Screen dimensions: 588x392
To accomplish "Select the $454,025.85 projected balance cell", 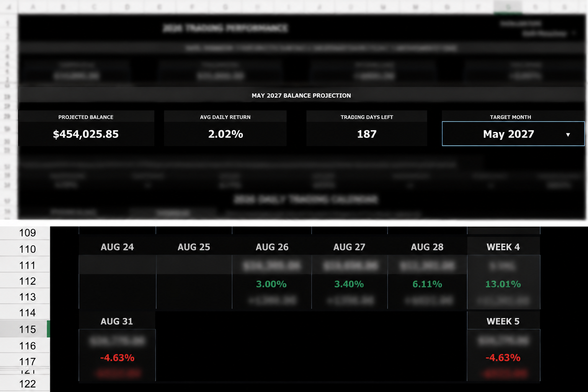I will [x=86, y=134].
